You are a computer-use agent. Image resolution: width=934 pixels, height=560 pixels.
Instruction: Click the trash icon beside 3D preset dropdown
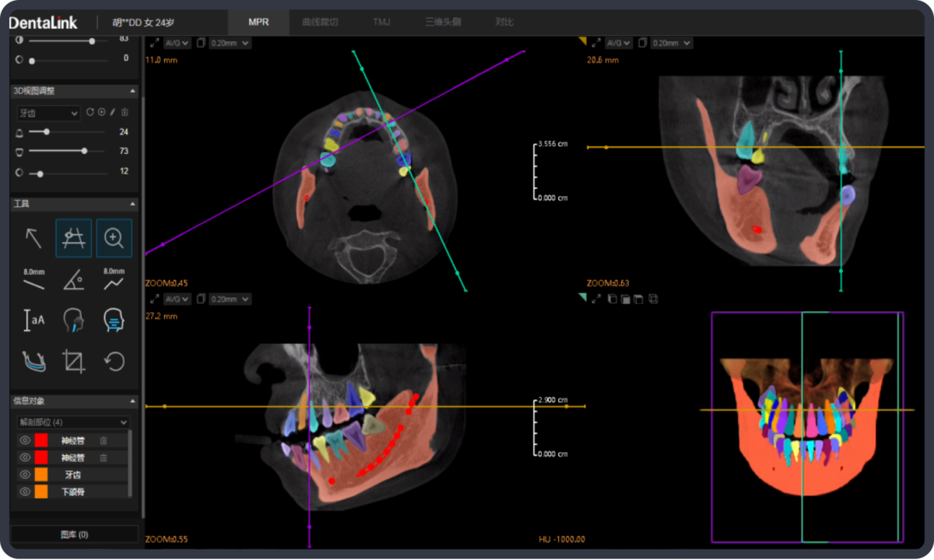(125, 113)
